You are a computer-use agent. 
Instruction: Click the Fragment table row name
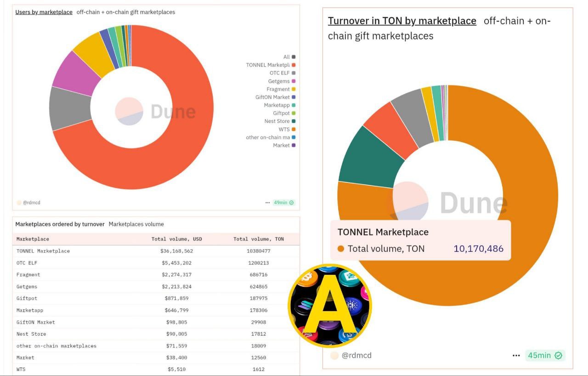tap(28, 275)
